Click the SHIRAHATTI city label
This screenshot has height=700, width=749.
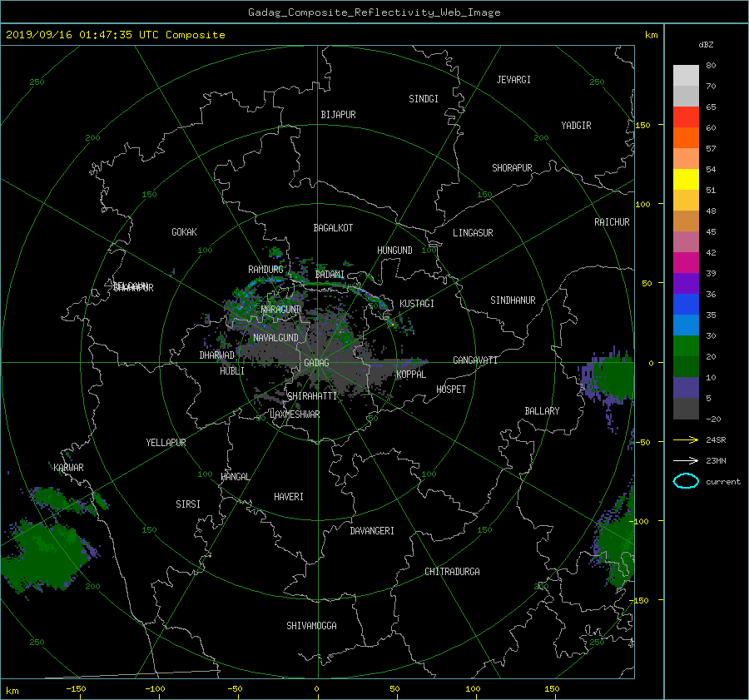click(312, 396)
